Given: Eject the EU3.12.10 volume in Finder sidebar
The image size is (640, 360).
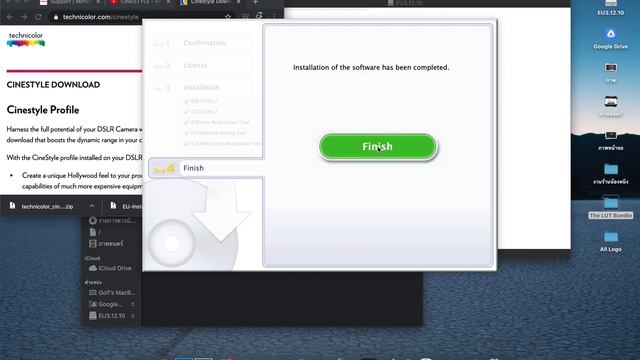Looking at the screenshot, I should point(133,316).
